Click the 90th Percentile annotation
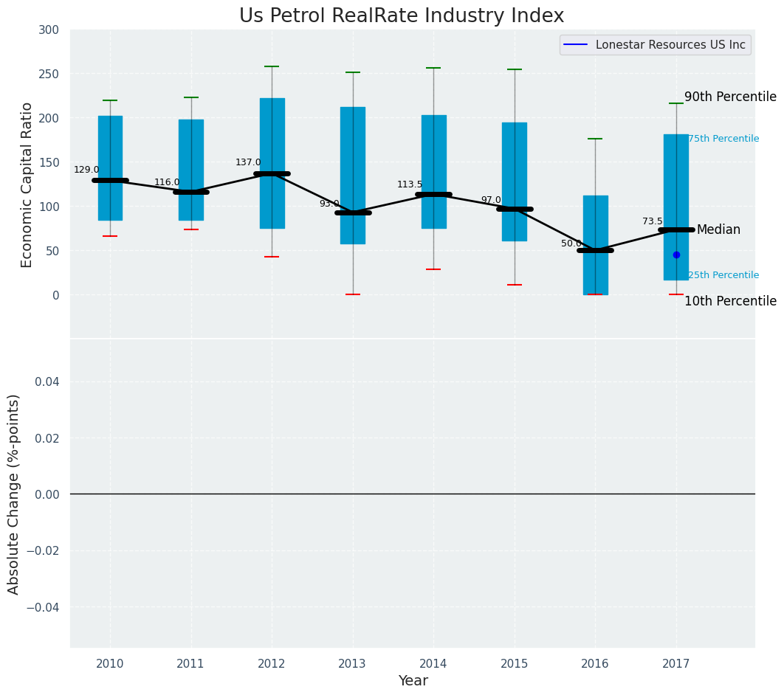The image size is (784, 695). 729,97
